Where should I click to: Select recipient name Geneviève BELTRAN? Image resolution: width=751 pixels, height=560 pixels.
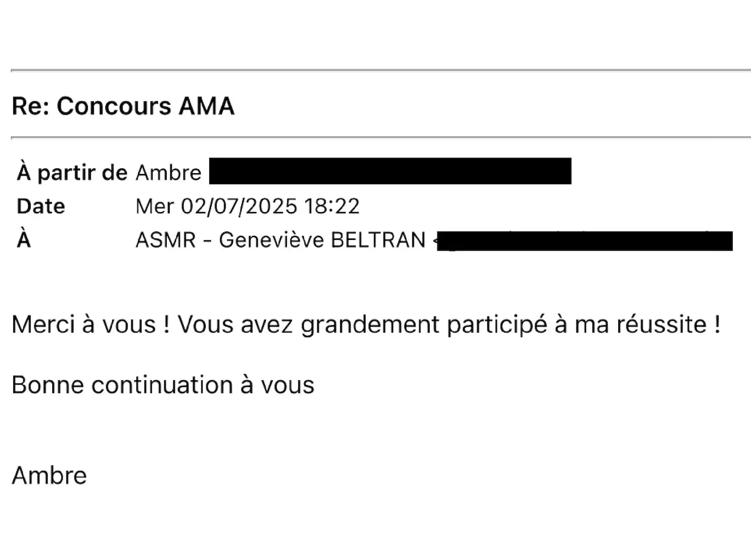(322, 240)
